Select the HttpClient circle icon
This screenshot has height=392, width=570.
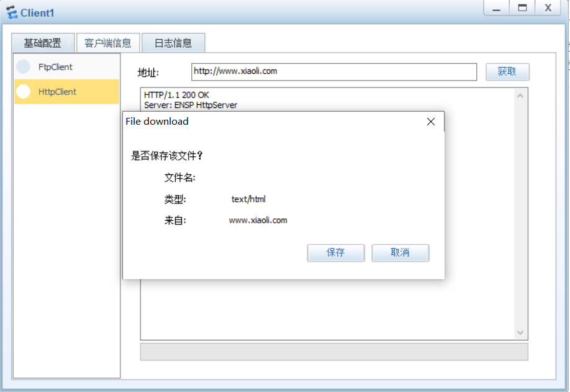pyautogui.click(x=23, y=92)
